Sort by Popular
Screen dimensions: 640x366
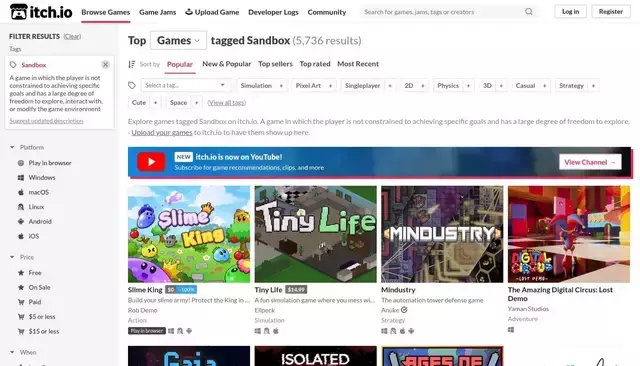pos(180,64)
